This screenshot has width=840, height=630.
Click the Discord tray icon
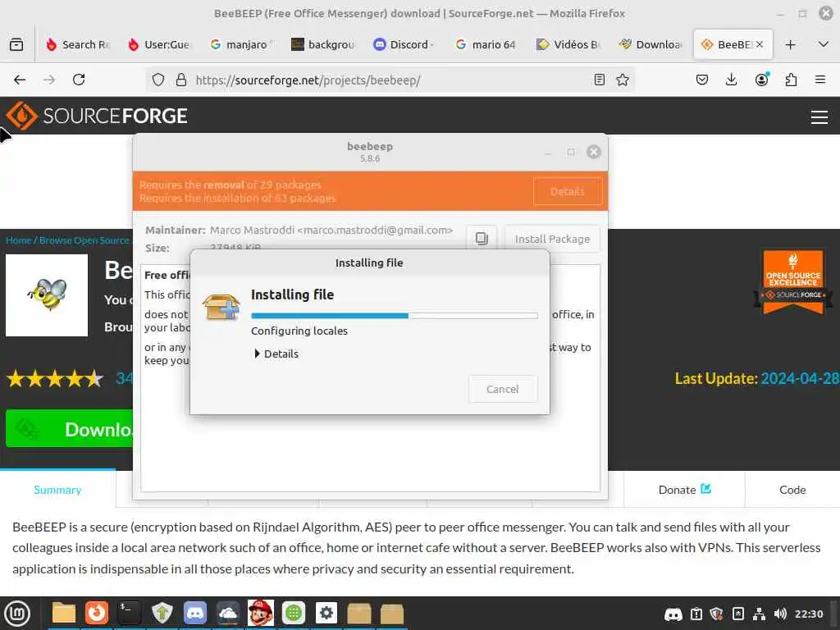tap(673, 614)
